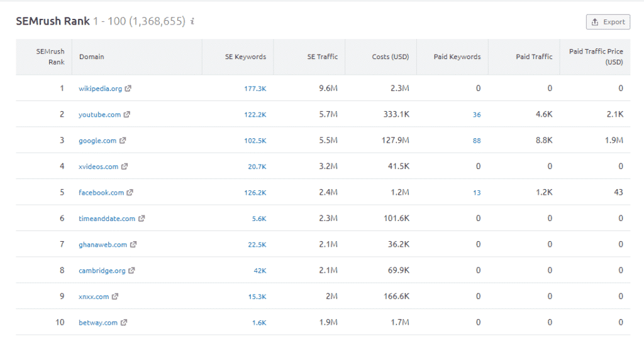Open external link icon next to cambridge.org
Screen dimensions: 644x341
click(x=131, y=271)
